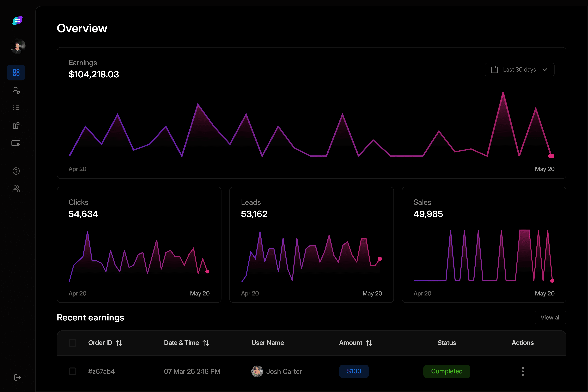Toggle the select-all checkbox in table header
The image size is (588, 392).
(x=73, y=343)
